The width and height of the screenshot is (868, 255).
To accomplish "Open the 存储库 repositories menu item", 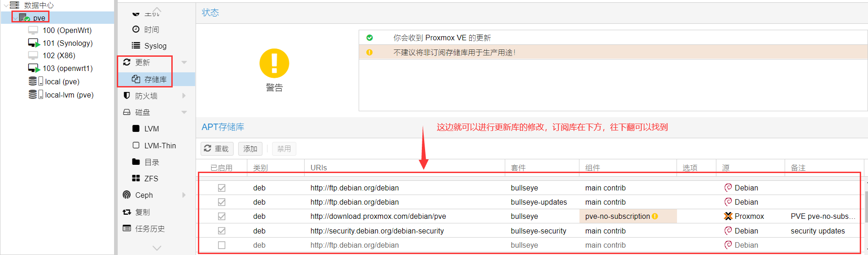I will pos(157,79).
